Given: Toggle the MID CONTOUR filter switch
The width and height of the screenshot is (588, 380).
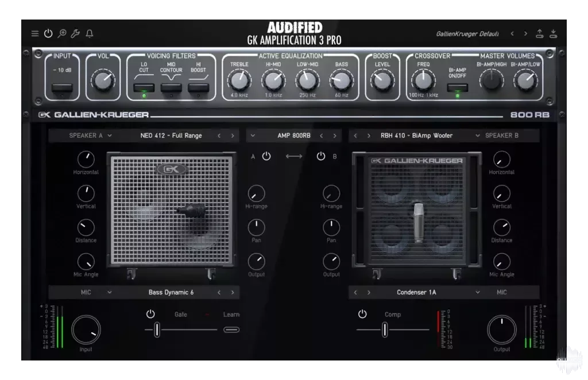Looking at the screenshot, I should coord(171,88).
